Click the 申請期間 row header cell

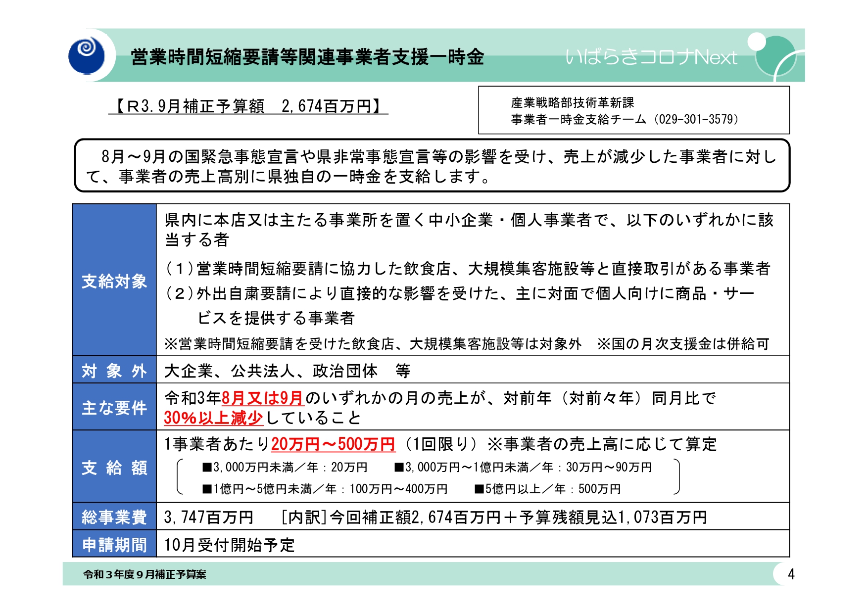[x=114, y=543]
